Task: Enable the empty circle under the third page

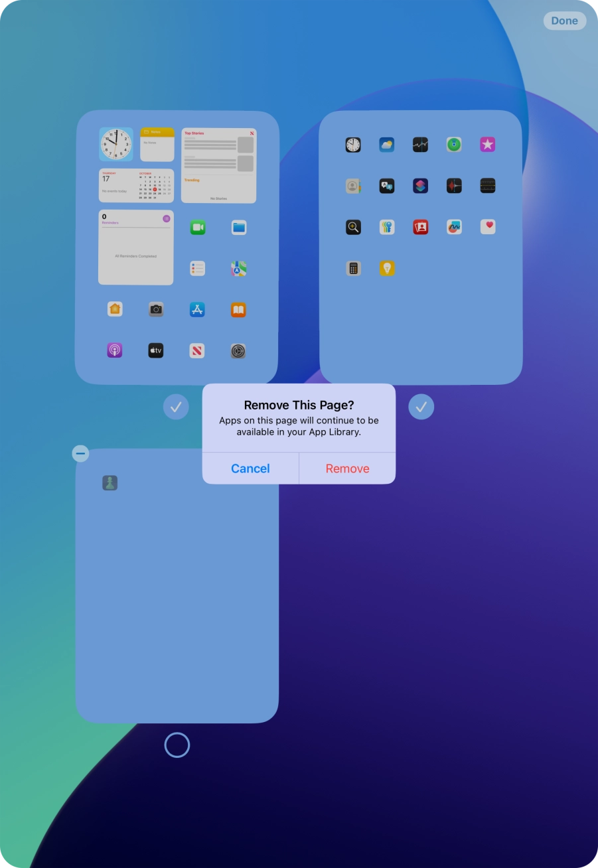Action: (177, 745)
